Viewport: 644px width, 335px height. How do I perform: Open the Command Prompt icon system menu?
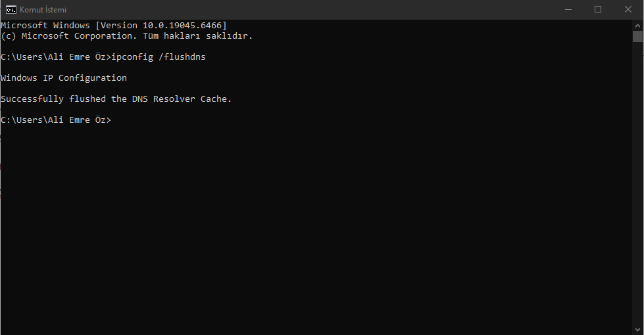pyautogui.click(x=11, y=9)
